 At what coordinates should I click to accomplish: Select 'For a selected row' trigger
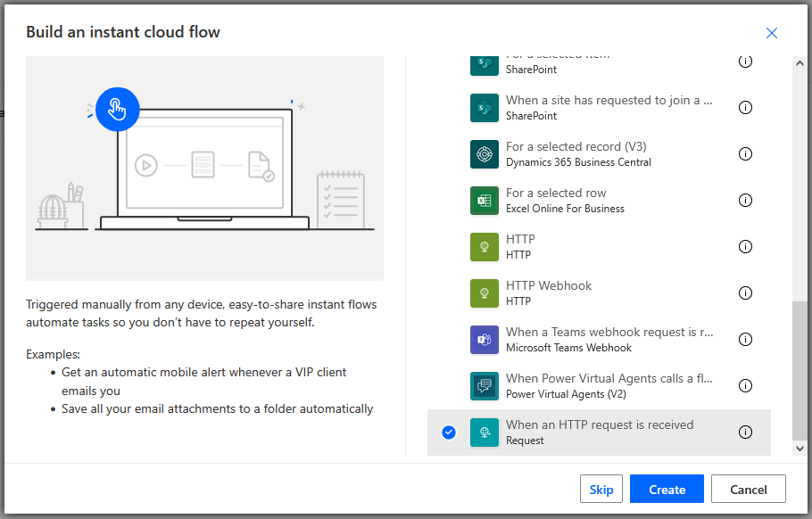556,193
